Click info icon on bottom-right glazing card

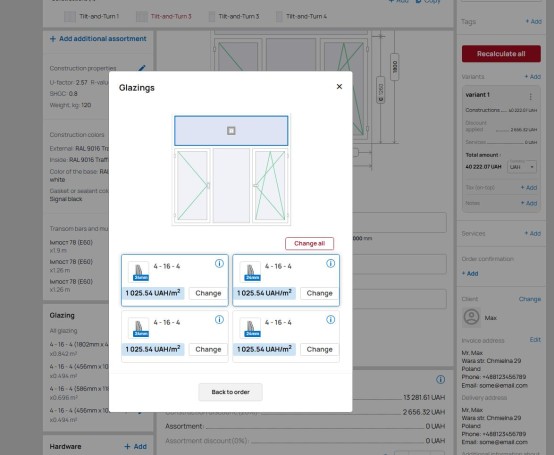tap(331, 320)
